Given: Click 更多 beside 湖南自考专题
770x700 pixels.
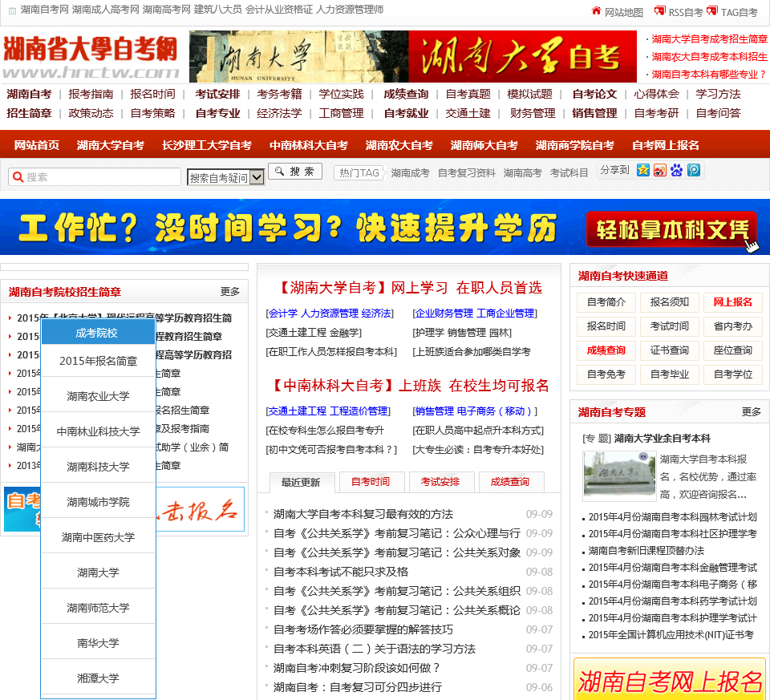Looking at the screenshot, I should pos(752,412).
